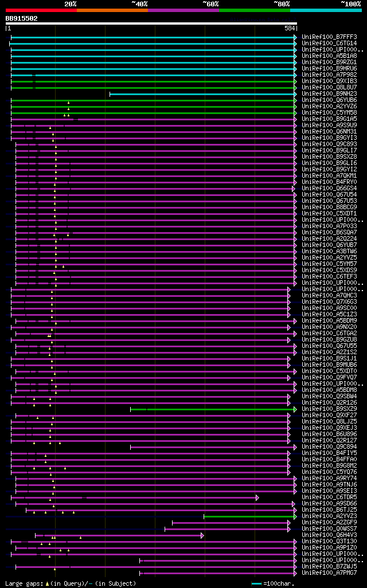Select the UniRef100_C6TGA2 label
Viewport: 367px width, 588px height.
click(x=329, y=334)
